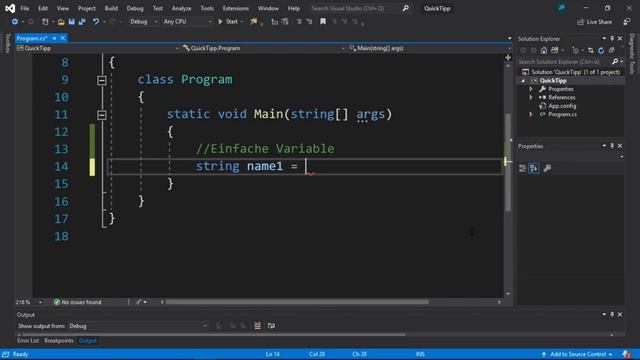Pin the Program.cs editor tab
Viewport: 640px width, 360px height.
(x=54, y=38)
